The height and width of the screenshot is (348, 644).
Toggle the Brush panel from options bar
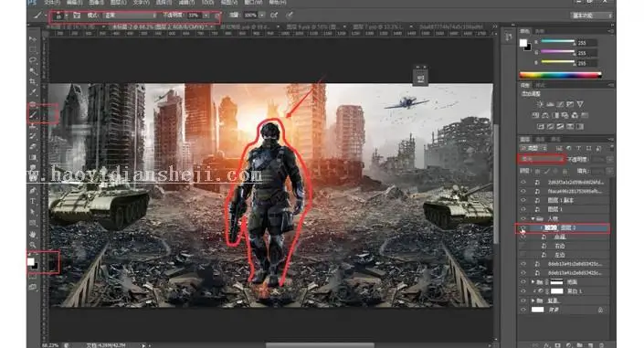[77, 16]
